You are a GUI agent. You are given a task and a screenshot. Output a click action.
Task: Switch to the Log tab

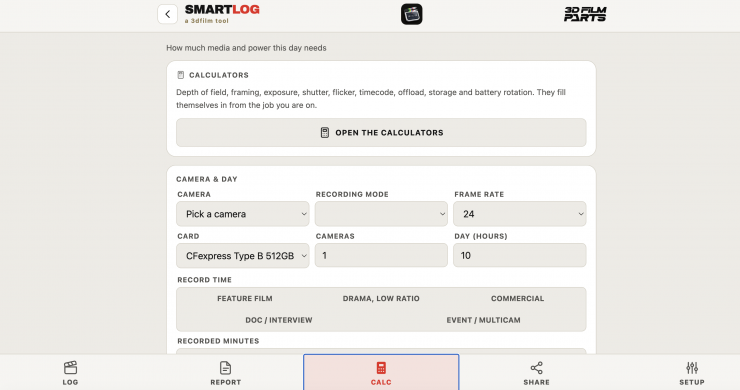click(70, 373)
